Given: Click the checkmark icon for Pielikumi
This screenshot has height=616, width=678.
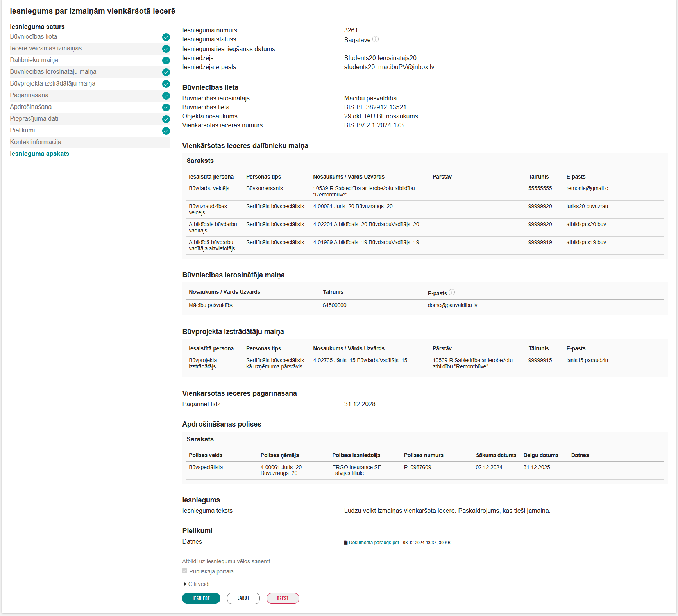Looking at the screenshot, I should tap(166, 131).
